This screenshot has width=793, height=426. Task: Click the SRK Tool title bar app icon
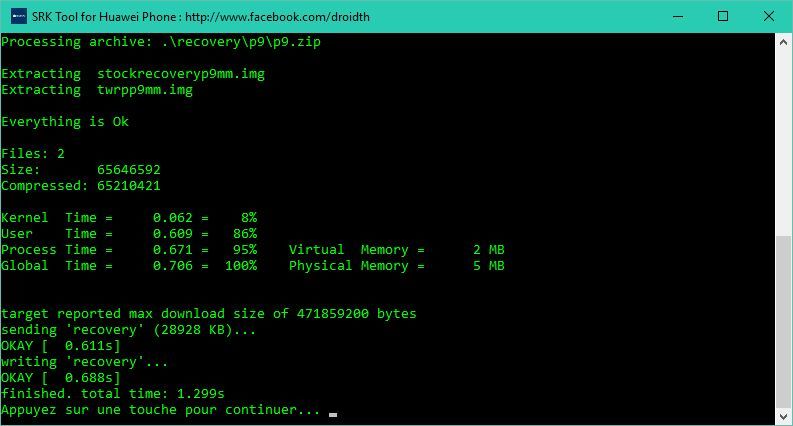pyautogui.click(x=19, y=16)
